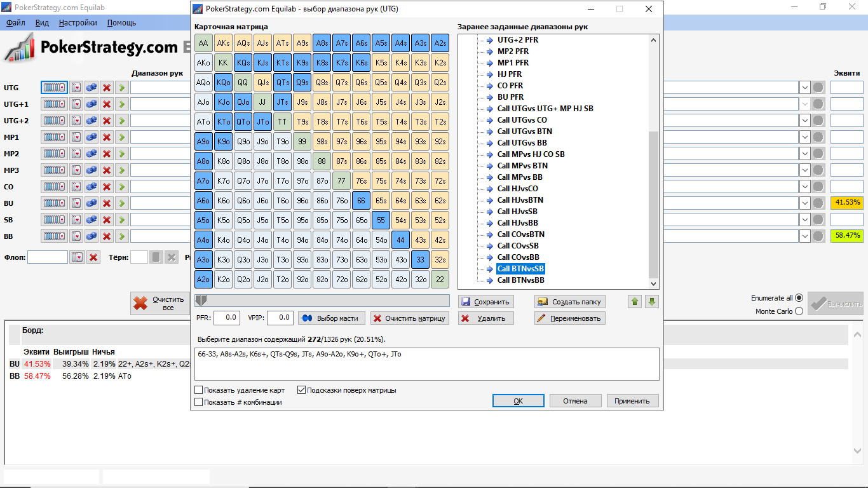
Task: Open the hand range selector for SB
Action: pos(54,219)
